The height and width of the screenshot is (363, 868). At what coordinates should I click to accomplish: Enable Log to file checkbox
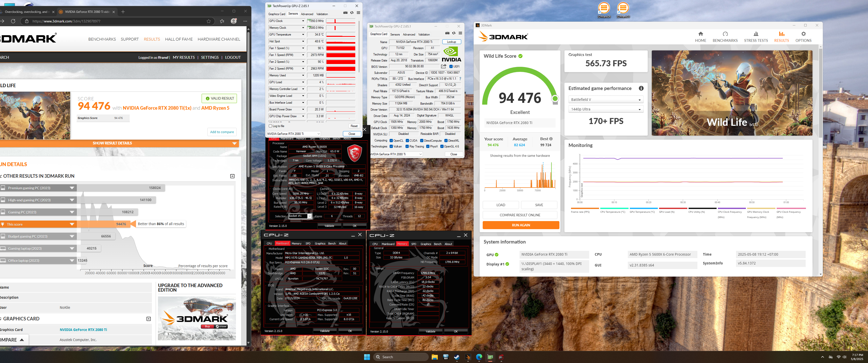click(270, 126)
